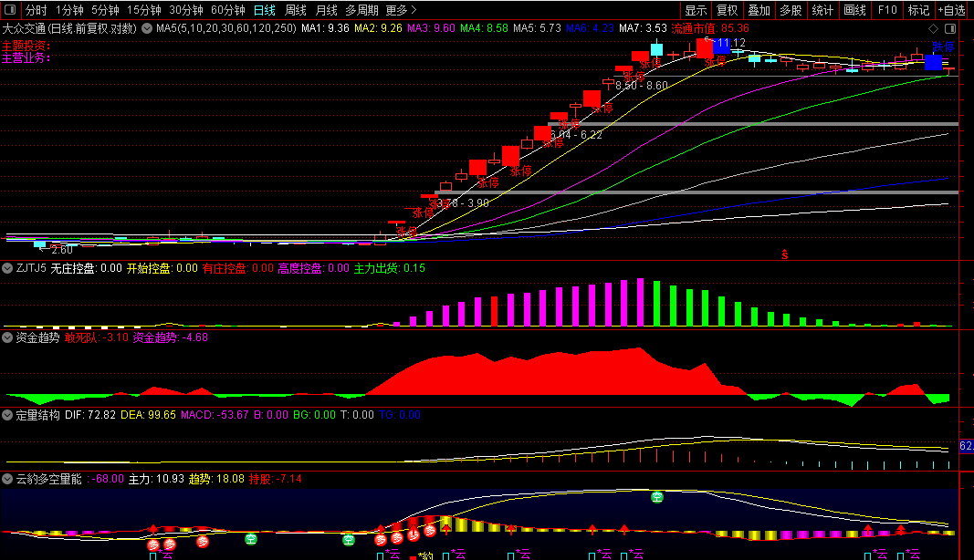Open the 复权 adjustment menu
Viewport: 974px width, 560px height.
pyautogui.click(x=727, y=10)
